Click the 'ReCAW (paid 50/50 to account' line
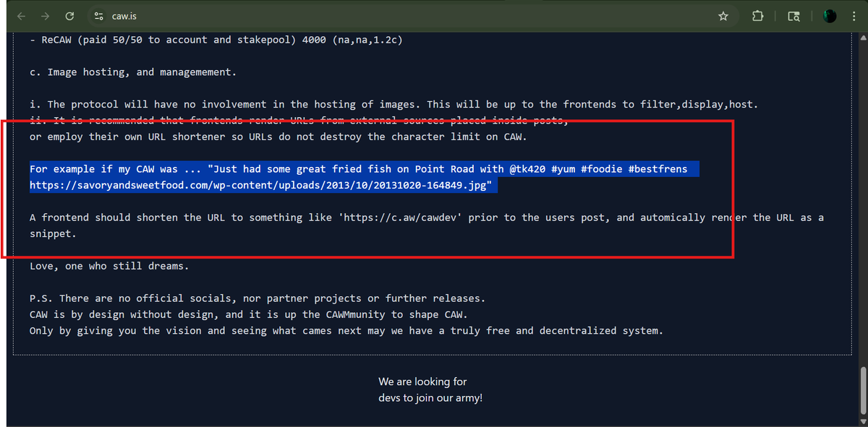Viewport: 868px width, 427px height. pyautogui.click(x=216, y=40)
